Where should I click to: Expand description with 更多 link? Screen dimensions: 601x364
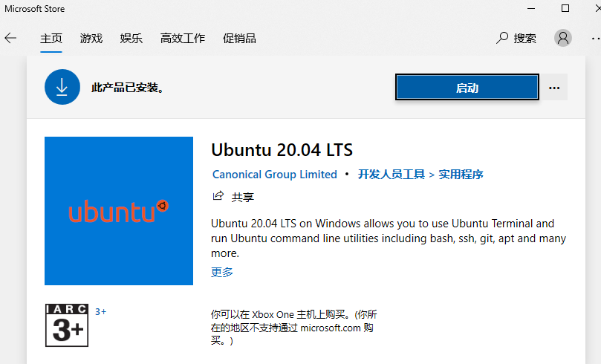point(222,272)
